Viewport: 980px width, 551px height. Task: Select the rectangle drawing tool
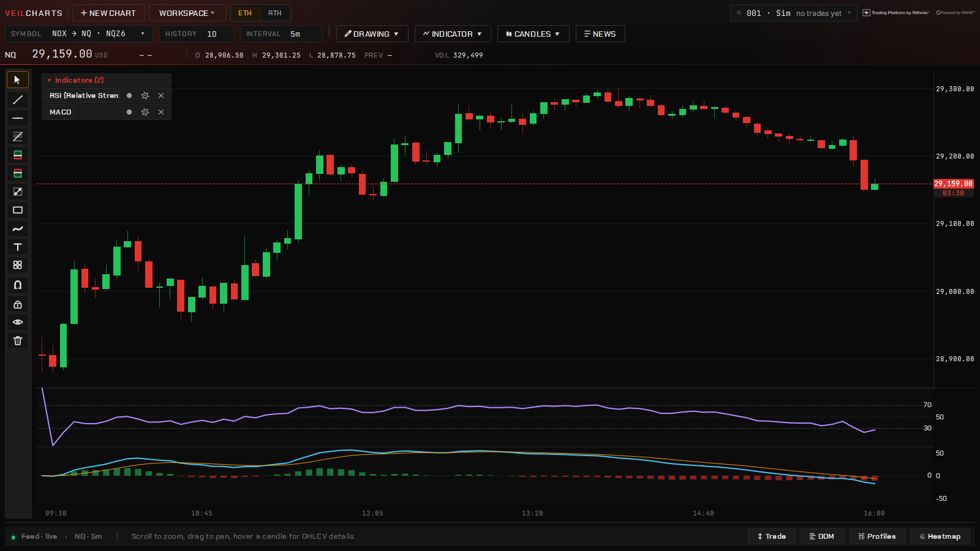coord(17,210)
